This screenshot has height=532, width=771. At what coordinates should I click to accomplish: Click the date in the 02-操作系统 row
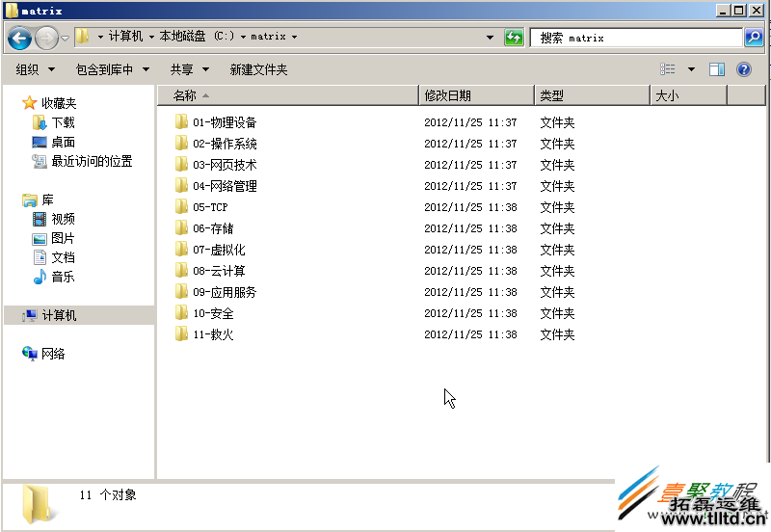click(470, 144)
